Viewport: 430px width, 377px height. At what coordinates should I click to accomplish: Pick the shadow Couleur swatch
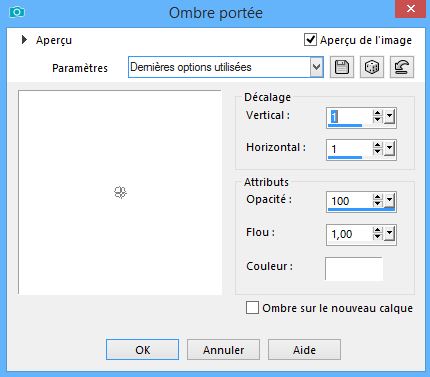(354, 268)
